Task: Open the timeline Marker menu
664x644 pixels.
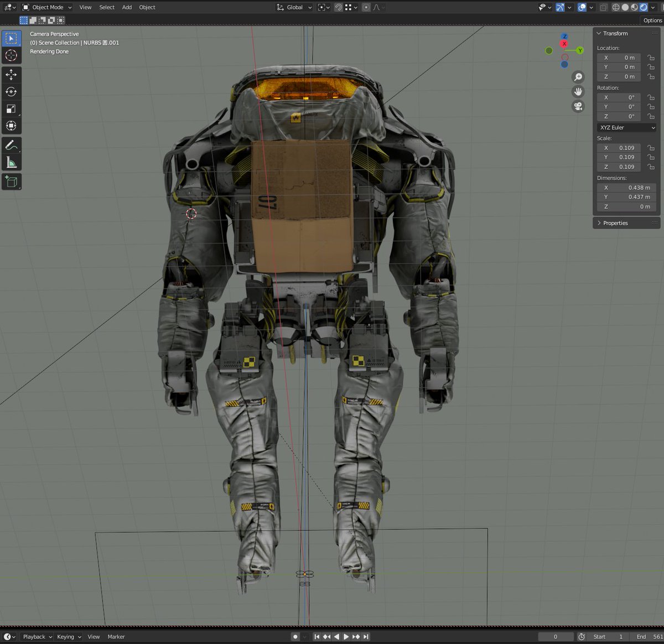Action: 116,637
